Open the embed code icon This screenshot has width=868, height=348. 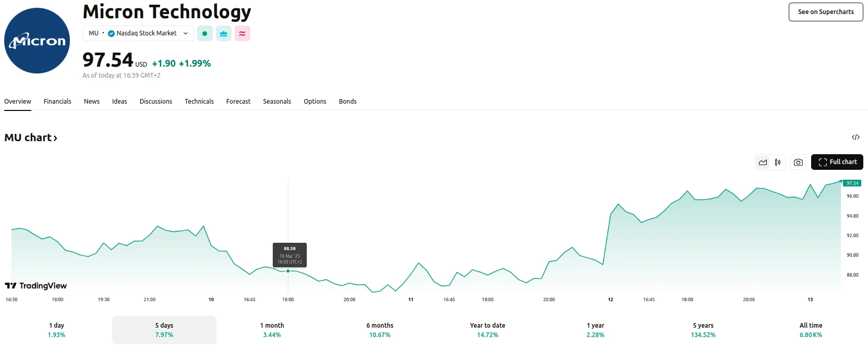tap(855, 138)
